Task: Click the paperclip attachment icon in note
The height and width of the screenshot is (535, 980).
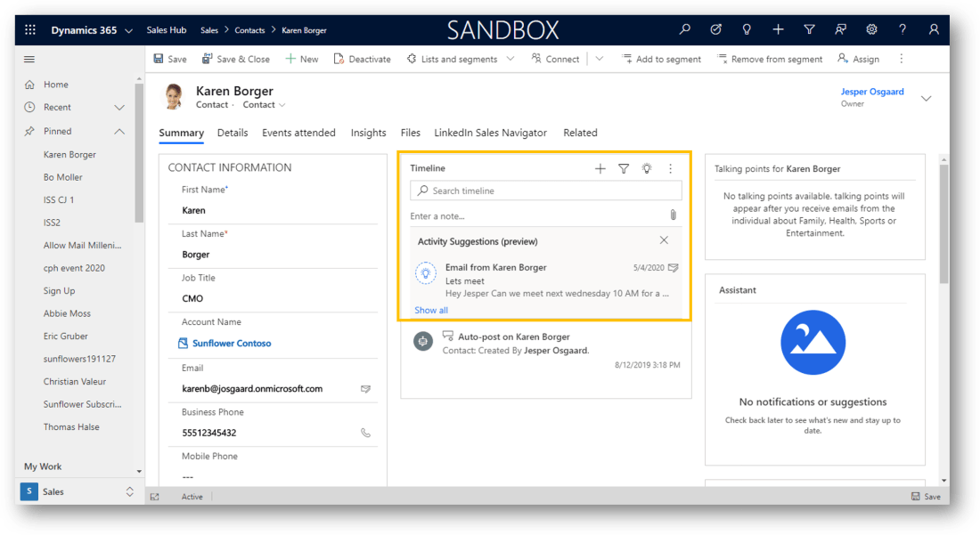Action: (x=674, y=215)
